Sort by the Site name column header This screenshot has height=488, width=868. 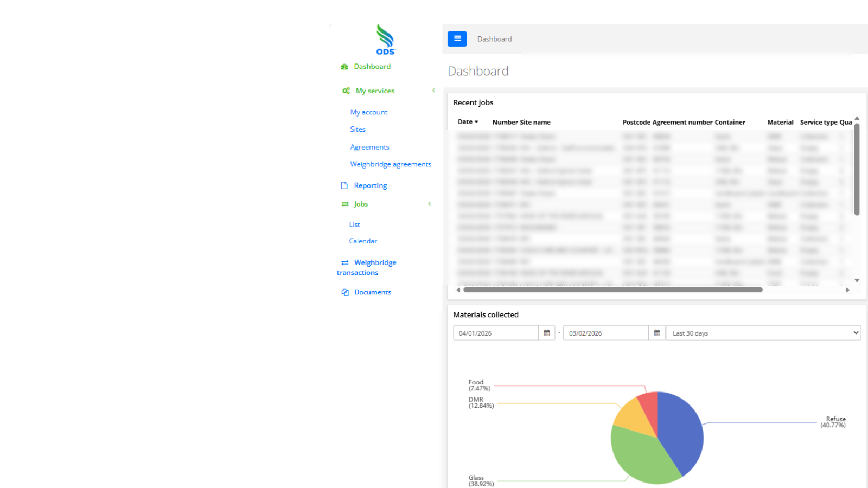(x=535, y=123)
